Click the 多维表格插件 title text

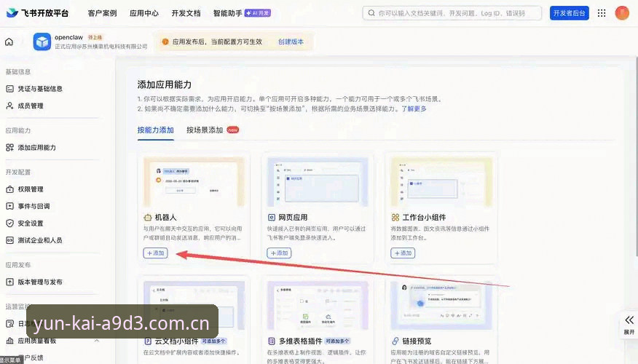point(301,341)
